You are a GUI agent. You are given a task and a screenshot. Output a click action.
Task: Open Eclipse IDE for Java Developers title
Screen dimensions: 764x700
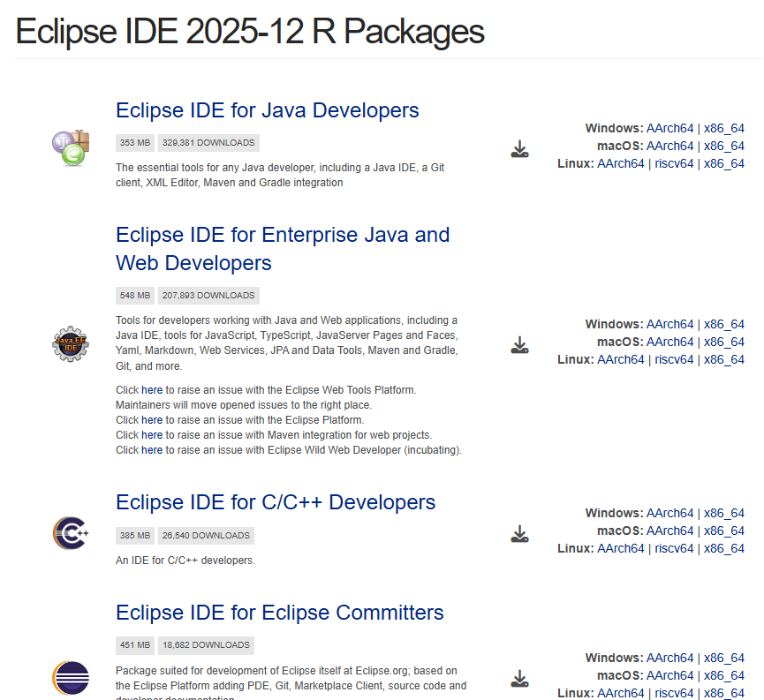tap(267, 110)
